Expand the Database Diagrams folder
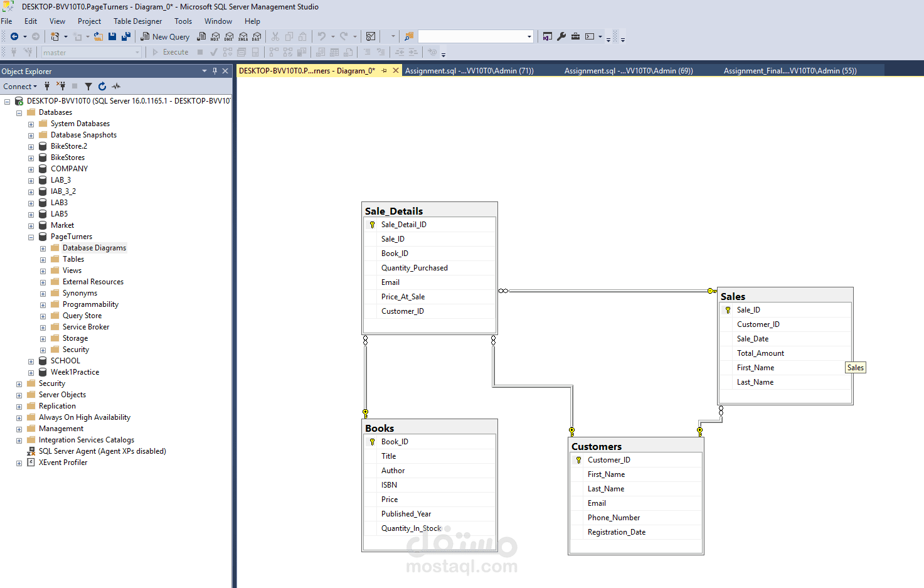The width and height of the screenshot is (924, 588). (43, 249)
